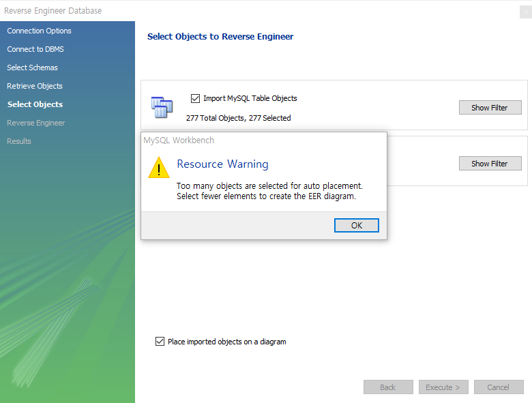Uncheck Place imported objects on a diagram

pyautogui.click(x=160, y=341)
